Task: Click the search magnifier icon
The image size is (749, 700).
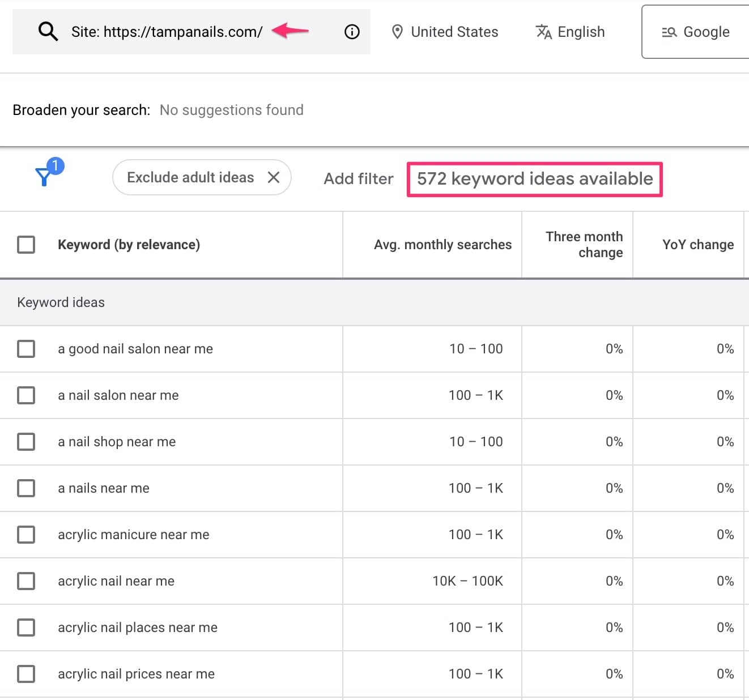Action: [48, 31]
